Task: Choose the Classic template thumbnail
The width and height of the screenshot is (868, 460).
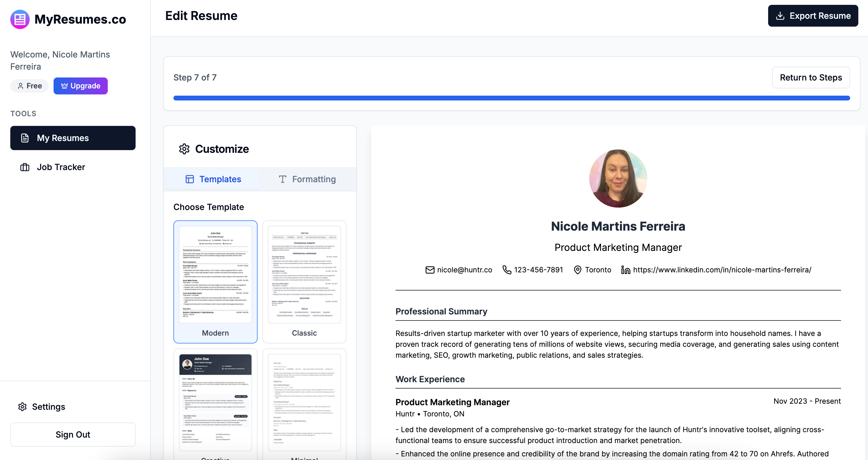Action: (304, 275)
